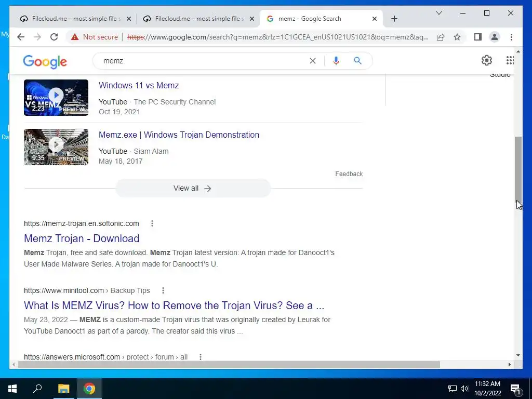
Task: Select the memz - Google Search tab
Action: point(321,19)
